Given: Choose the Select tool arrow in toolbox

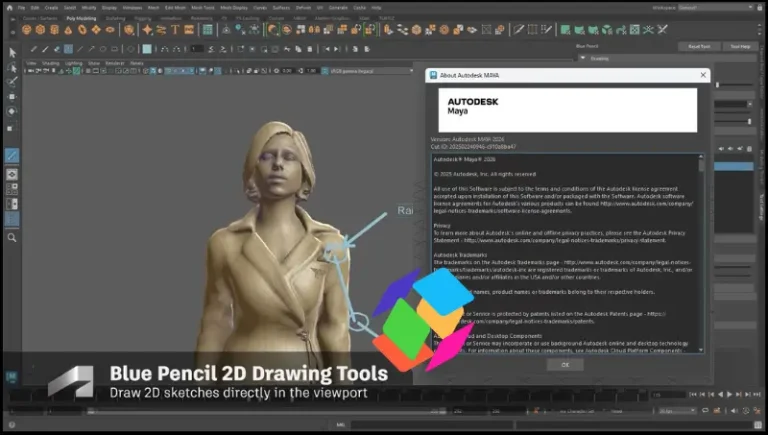Looking at the screenshot, I should (12, 52).
